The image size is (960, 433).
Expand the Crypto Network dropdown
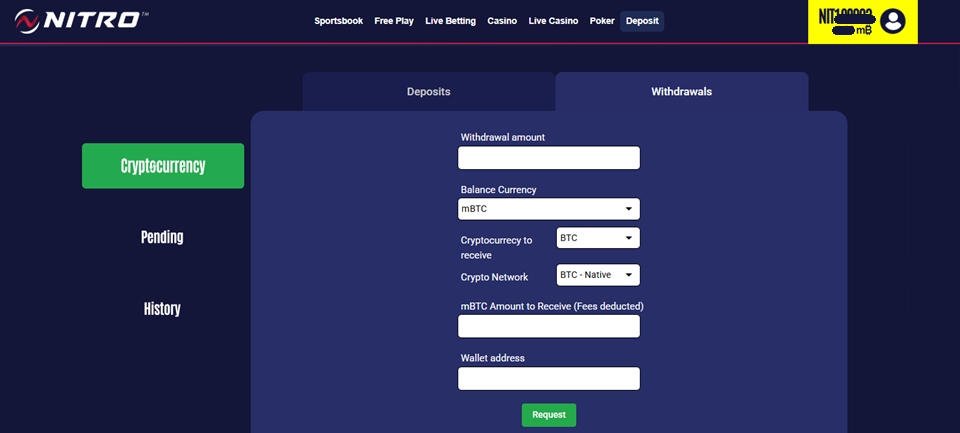point(597,275)
